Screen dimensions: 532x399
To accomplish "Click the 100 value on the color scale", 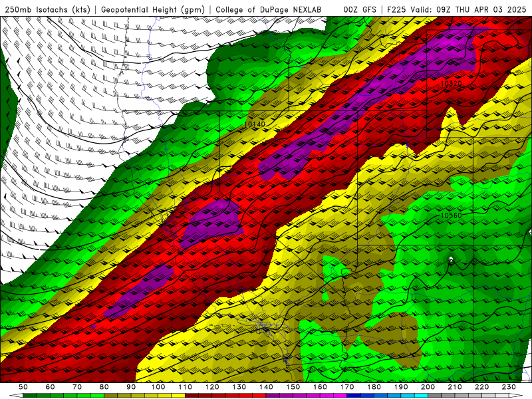I will coord(158,387).
